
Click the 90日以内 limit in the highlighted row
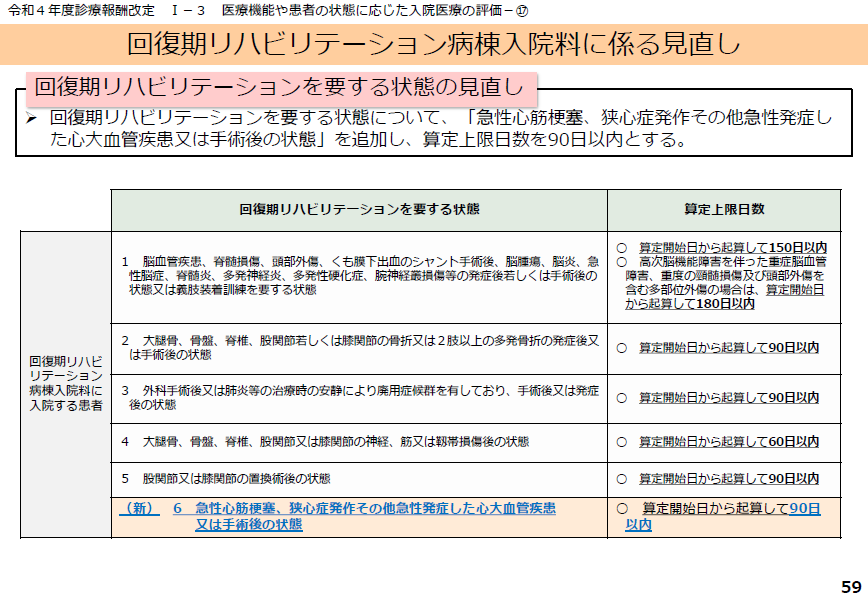[x=804, y=509]
